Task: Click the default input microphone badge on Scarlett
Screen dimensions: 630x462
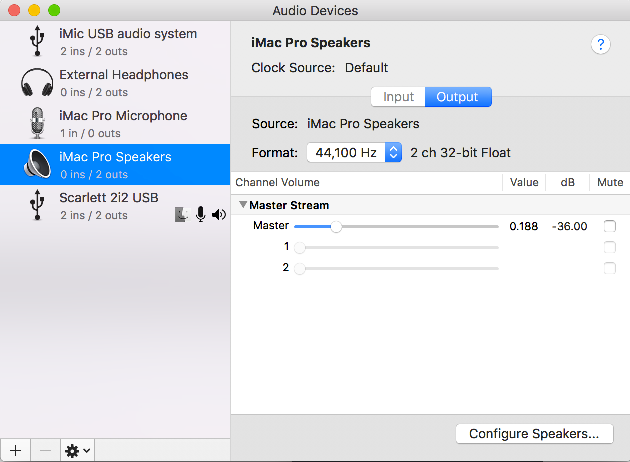Action: pos(200,215)
